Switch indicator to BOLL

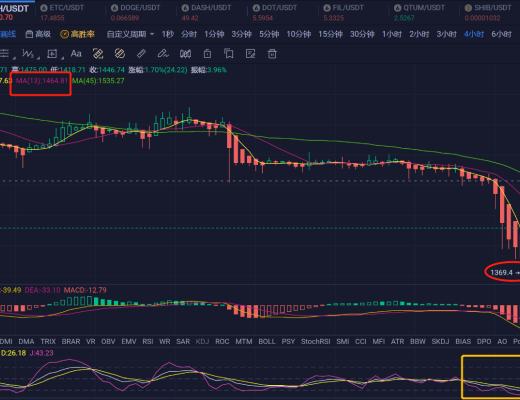pyautogui.click(x=267, y=342)
